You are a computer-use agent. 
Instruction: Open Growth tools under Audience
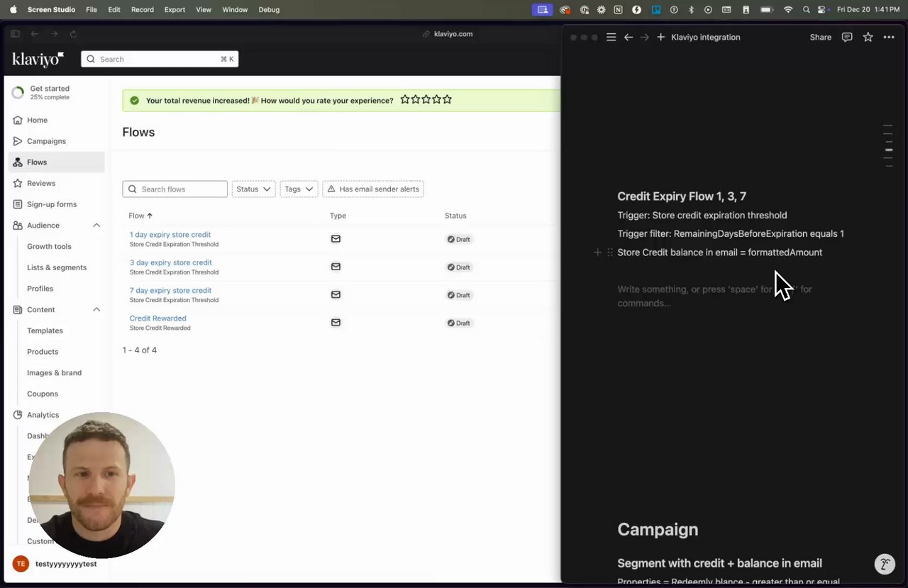tap(49, 246)
